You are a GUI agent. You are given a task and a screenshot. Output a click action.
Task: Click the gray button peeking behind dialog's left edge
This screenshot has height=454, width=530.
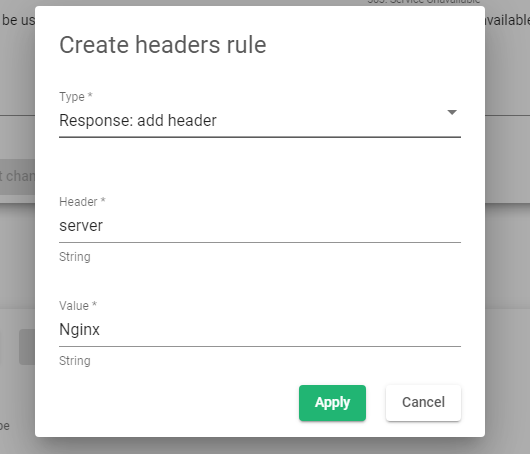coord(27,347)
